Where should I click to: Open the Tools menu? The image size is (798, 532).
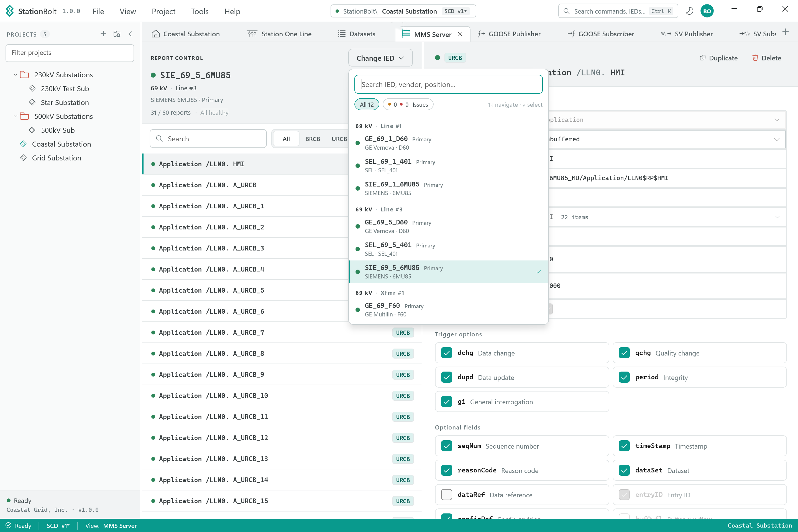(200, 11)
